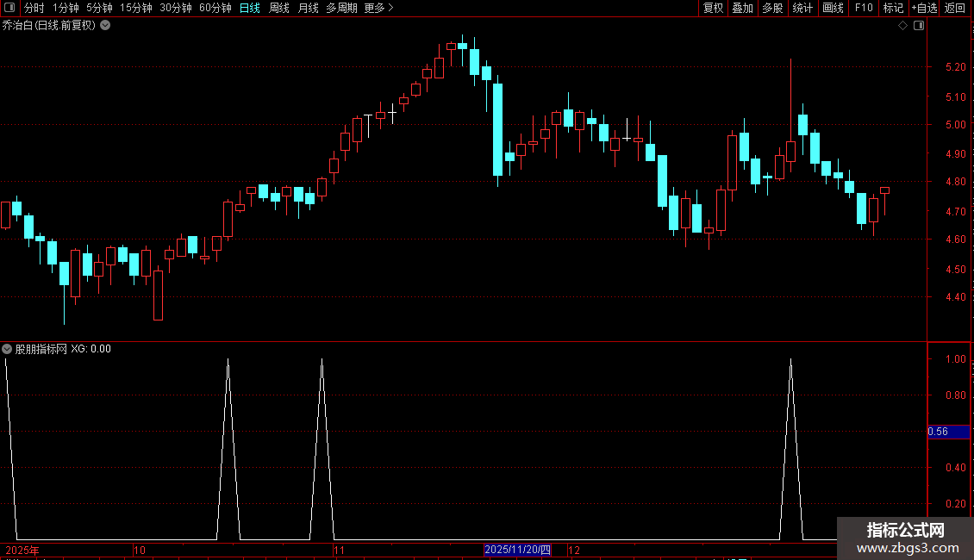Image resolution: width=974 pixels, height=560 pixels.
Task: Expand the stock title dropdown arrow
Action: [x=106, y=26]
